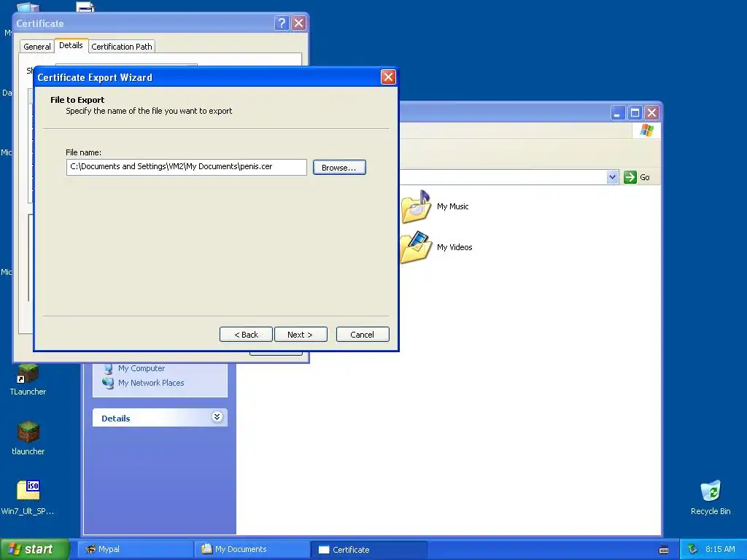This screenshot has height=560, width=747.
Task: Click the Browse... button
Action: (x=339, y=168)
